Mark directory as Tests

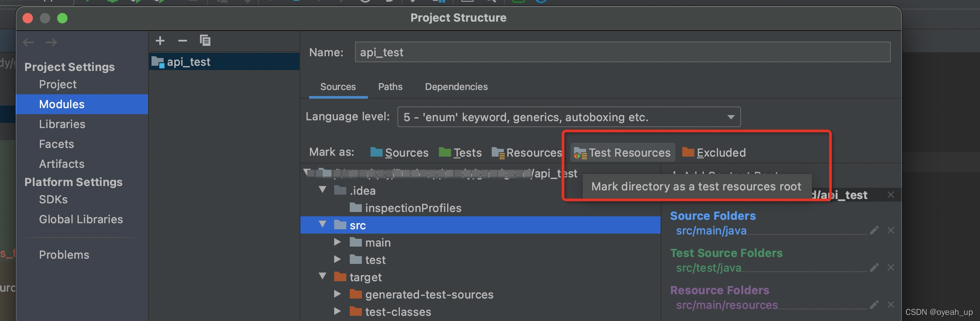pyautogui.click(x=460, y=153)
